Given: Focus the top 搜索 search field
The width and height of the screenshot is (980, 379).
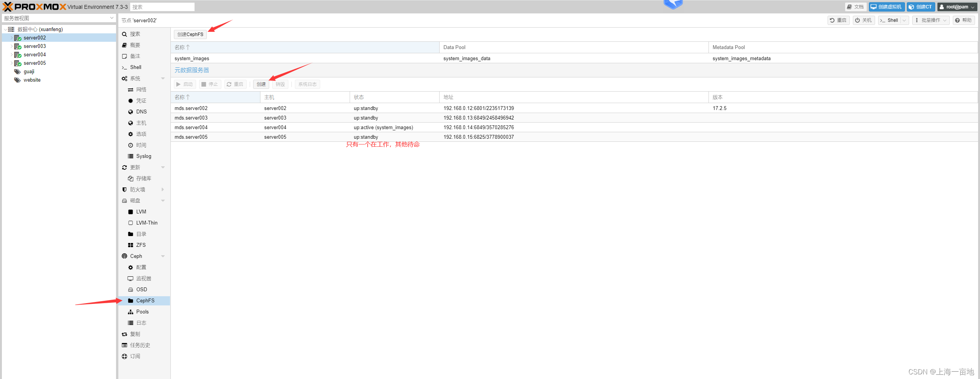Looking at the screenshot, I should click(x=162, y=7).
